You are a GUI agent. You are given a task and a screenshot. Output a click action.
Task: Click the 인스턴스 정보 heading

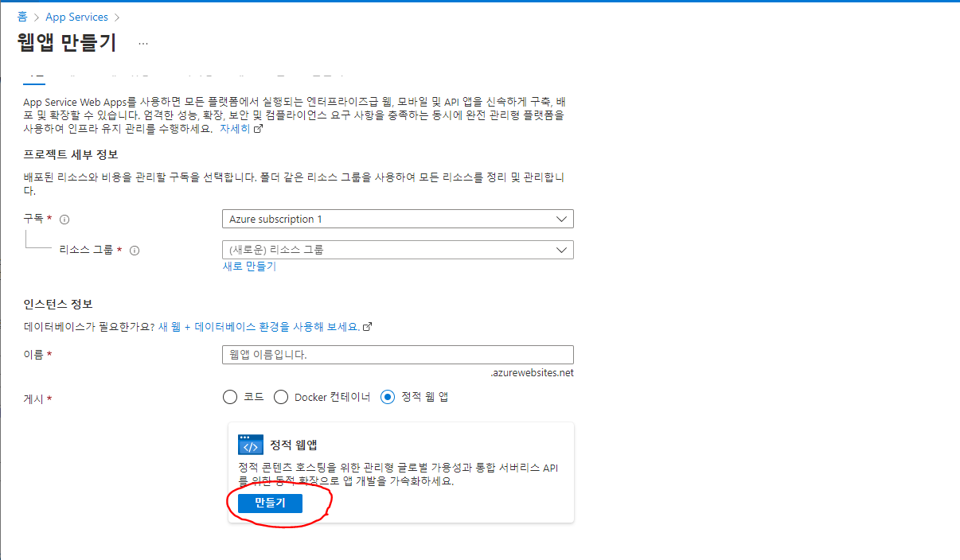point(57,304)
